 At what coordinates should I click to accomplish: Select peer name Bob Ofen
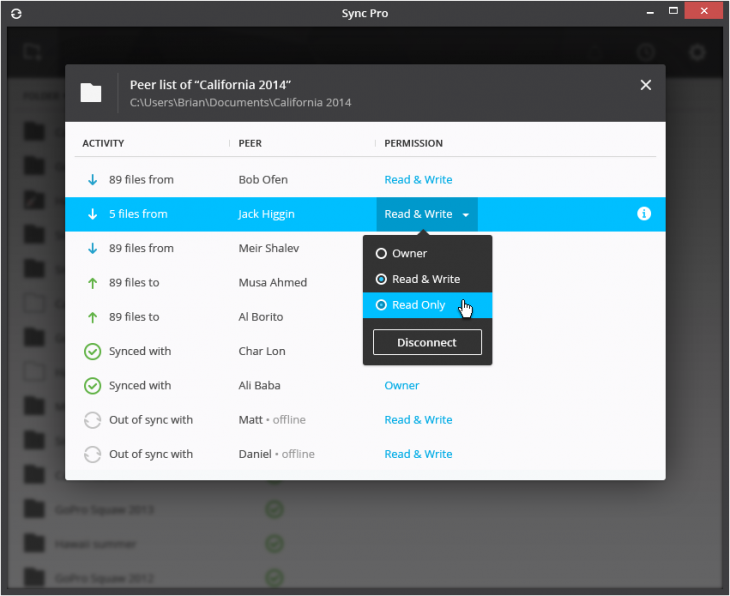tap(263, 180)
